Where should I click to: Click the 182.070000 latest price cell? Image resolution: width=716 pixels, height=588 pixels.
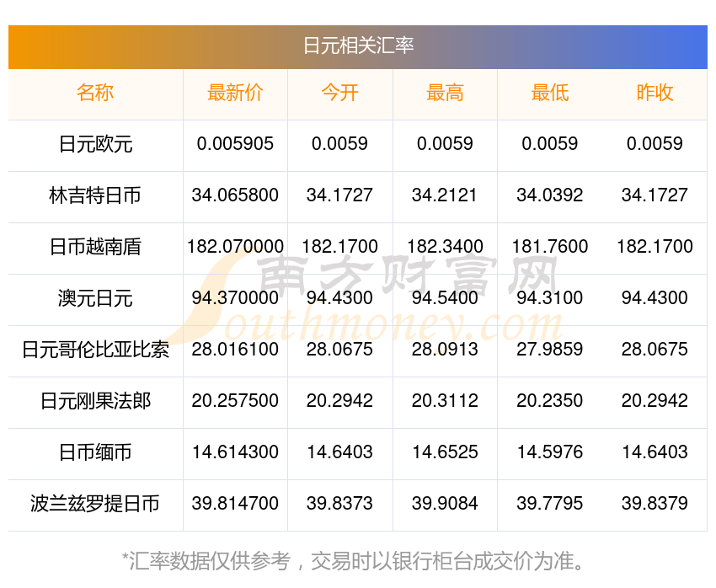coord(235,247)
